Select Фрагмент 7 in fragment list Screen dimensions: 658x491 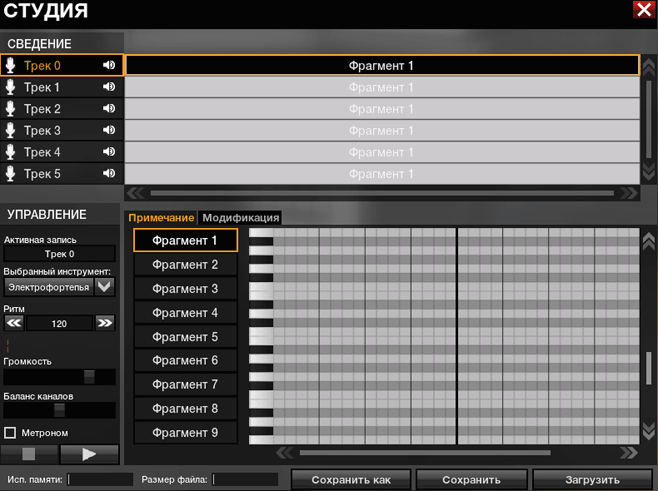point(185,384)
